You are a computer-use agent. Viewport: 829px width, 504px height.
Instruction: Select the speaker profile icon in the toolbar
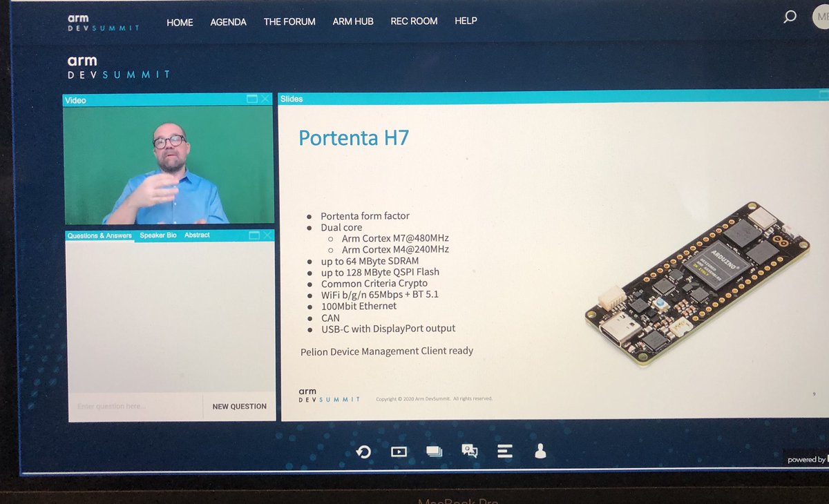click(x=540, y=450)
